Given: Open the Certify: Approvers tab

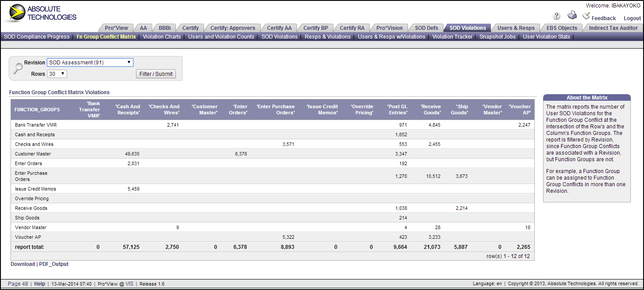Looking at the screenshot, I should 233,28.
